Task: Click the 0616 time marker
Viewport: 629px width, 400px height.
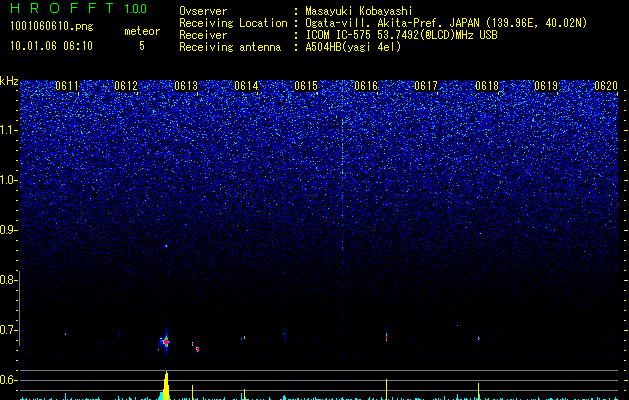Action: click(366, 86)
